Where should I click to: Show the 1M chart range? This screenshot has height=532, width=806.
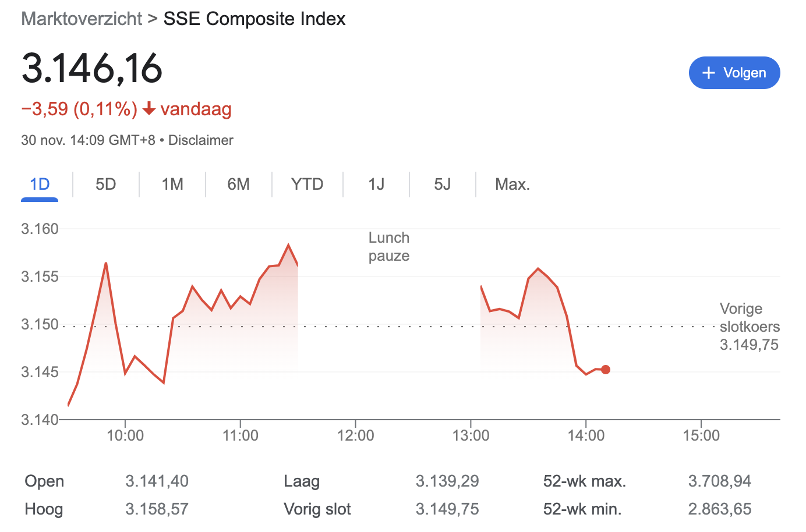(172, 185)
